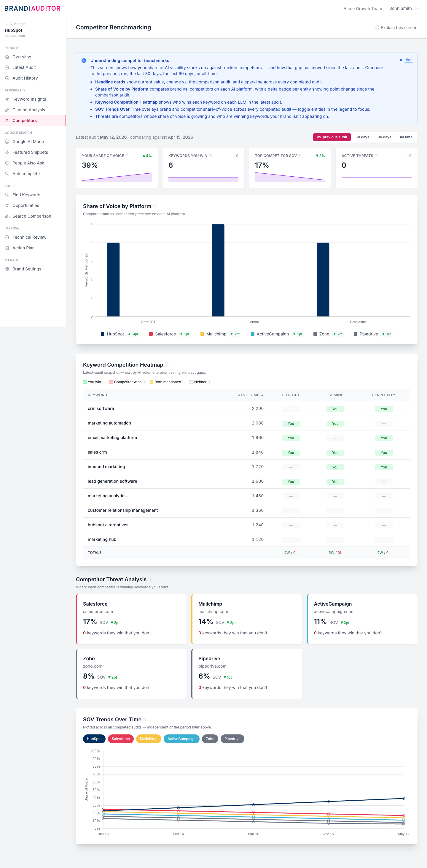Image resolution: width=427 pixels, height=868 pixels.
Task: Toggle Pipedrive series in platform chart legend
Action: coord(372,334)
